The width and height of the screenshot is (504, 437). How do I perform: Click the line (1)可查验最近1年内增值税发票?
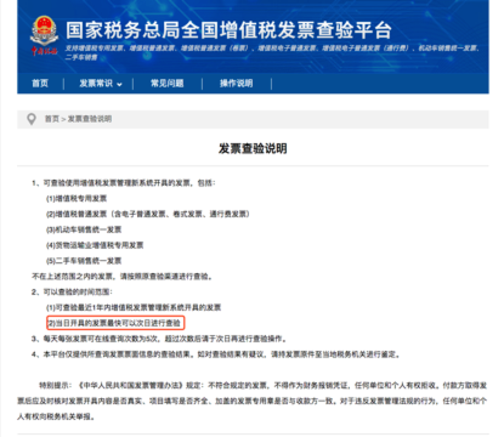[134, 308]
